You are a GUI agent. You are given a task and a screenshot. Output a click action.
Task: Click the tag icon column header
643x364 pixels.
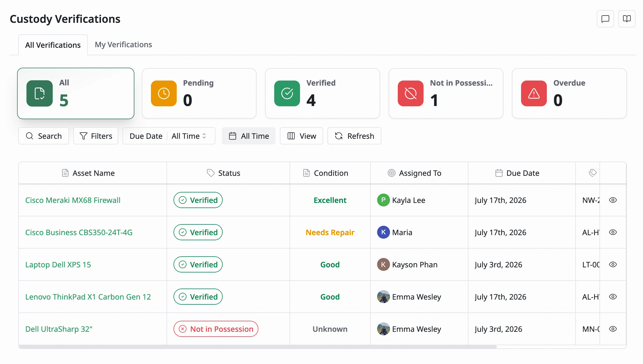tap(593, 173)
